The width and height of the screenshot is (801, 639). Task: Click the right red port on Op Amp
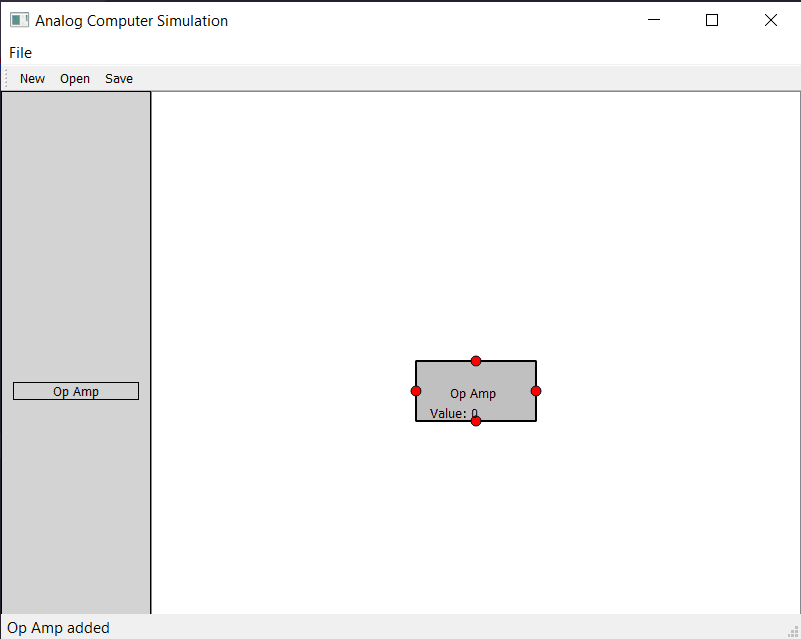point(536,391)
